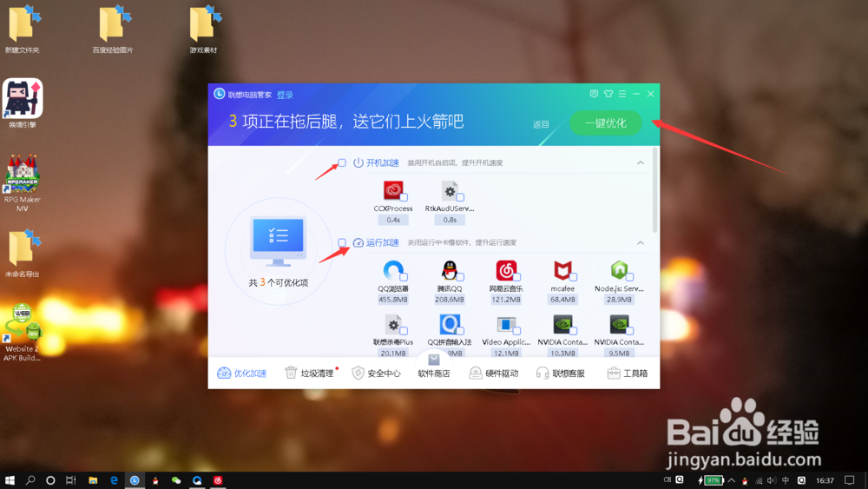Open the Windows Start menu
The height and width of the screenshot is (489, 868).
pos(10,480)
